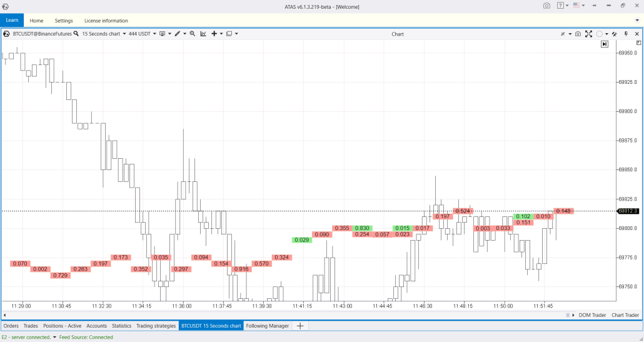Open the DOM Trader panel
This screenshot has width=644, height=342.
click(592, 315)
